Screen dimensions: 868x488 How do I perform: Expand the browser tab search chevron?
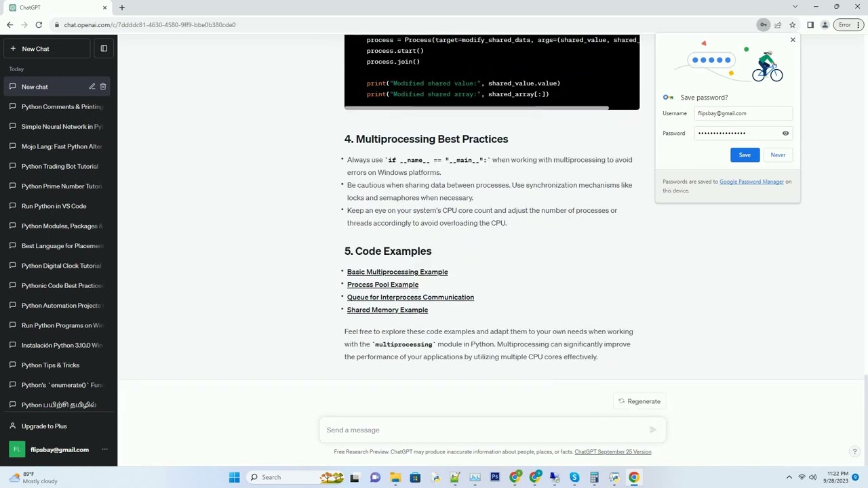click(x=795, y=7)
